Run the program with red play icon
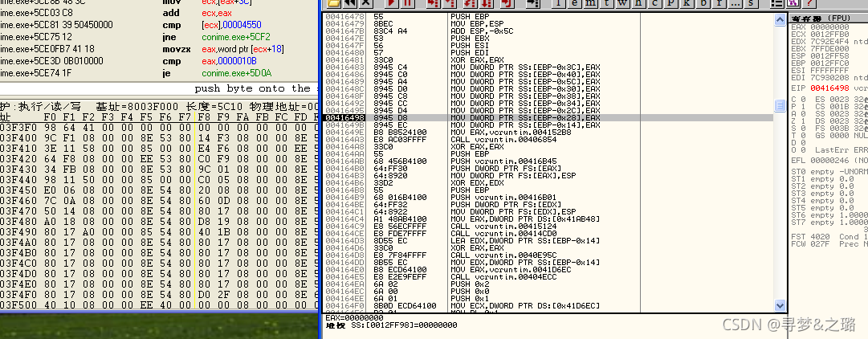Screen dimensions: 868x339 [391, 3]
